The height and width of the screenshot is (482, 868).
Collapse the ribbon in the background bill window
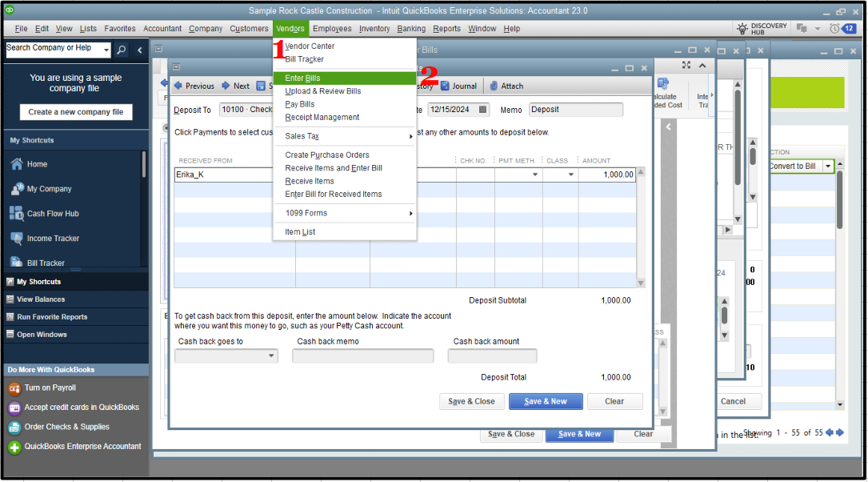pyautogui.click(x=702, y=66)
